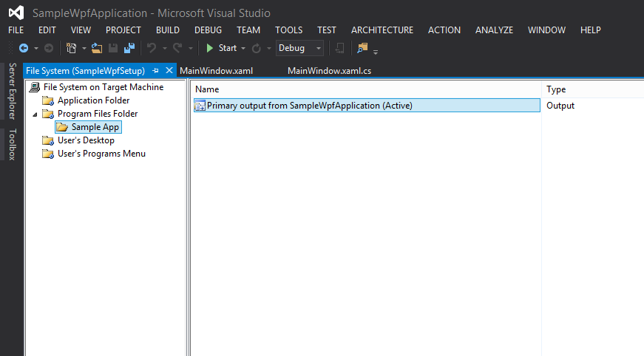Open the TEAM menu
The image size is (644, 356).
coord(248,30)
